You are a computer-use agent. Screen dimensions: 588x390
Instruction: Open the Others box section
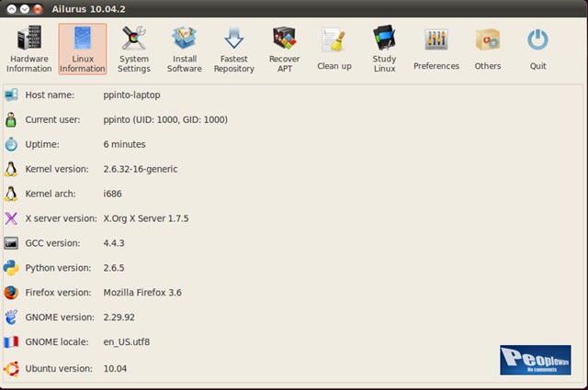point(488,49)
